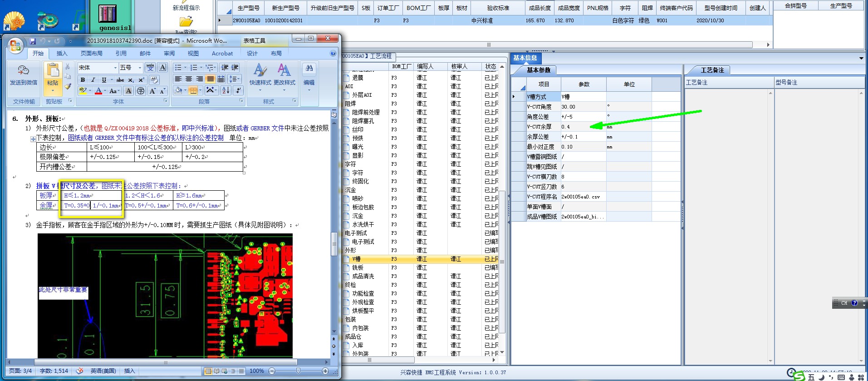Select the 工艺备注 tab in EMS window
The image size is (868, 381).
pos(712,70)
